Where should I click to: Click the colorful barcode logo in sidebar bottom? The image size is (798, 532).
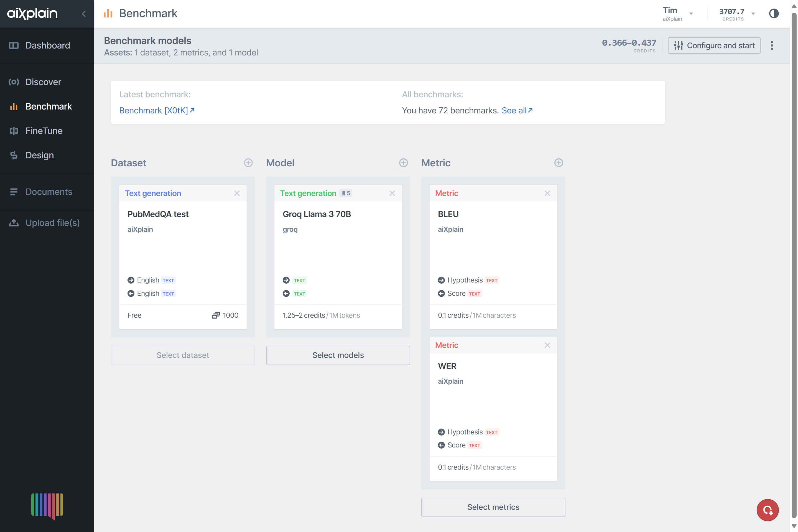pyautogui.click(x=47, y=506)
